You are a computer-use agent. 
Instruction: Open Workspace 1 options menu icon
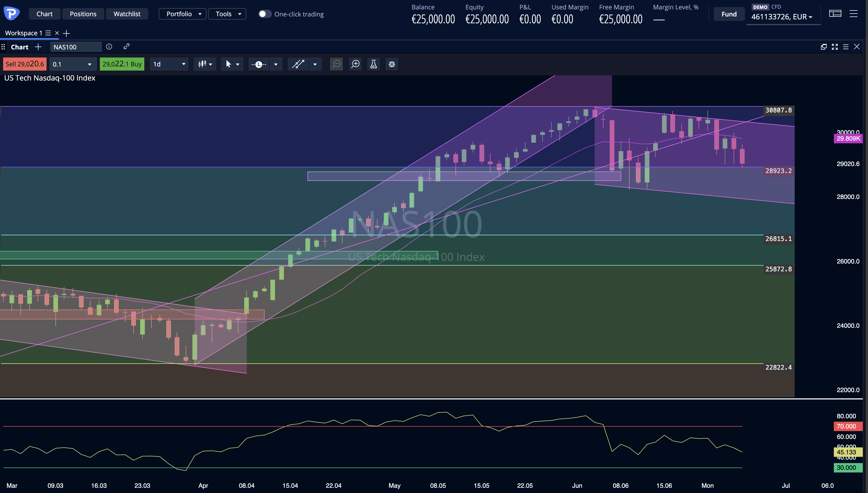(x=48, y=33)
